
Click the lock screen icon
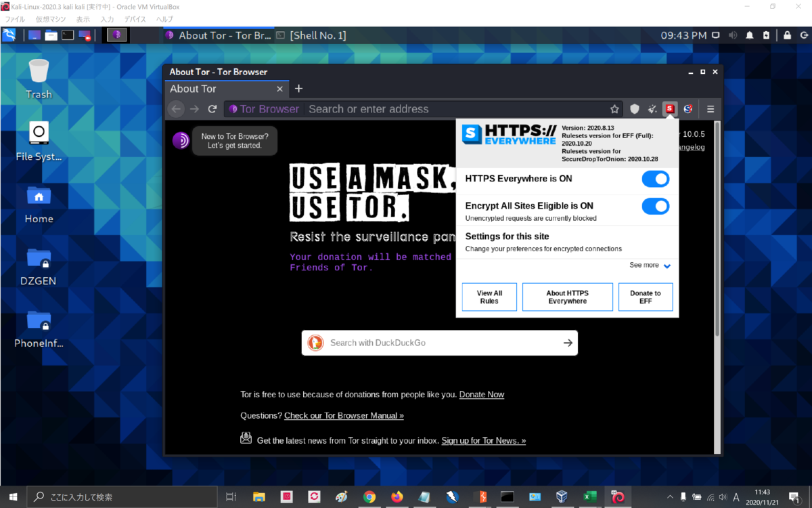tap(787, 35)
